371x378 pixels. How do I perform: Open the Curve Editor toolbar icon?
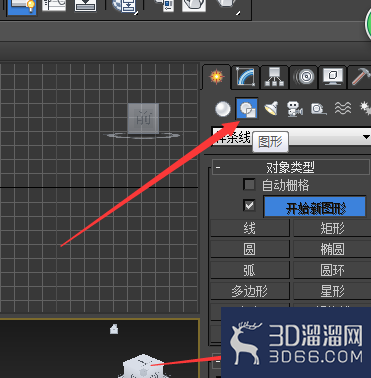54,6
